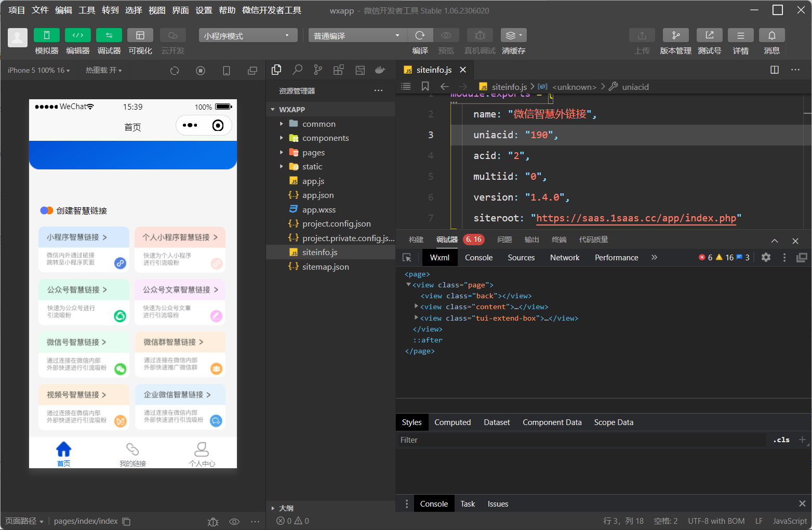Click the element inspector picker icon
The image size is (812, 530).
[x=407, y=257]
